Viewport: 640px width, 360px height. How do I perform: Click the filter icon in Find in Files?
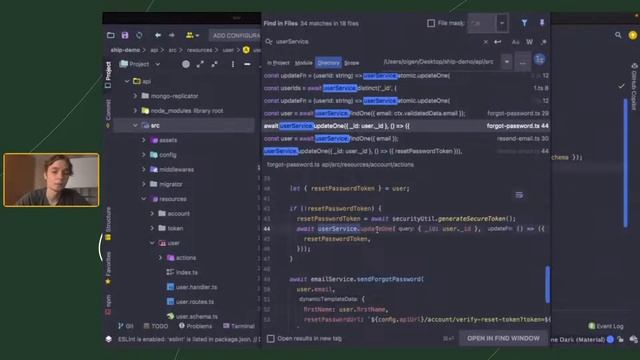coord(524,23)
